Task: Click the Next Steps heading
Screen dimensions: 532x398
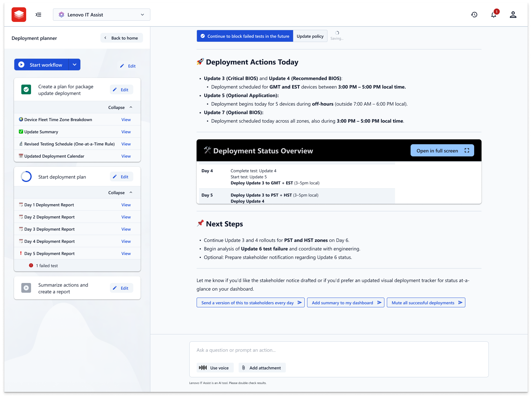Action: point(224,224)
